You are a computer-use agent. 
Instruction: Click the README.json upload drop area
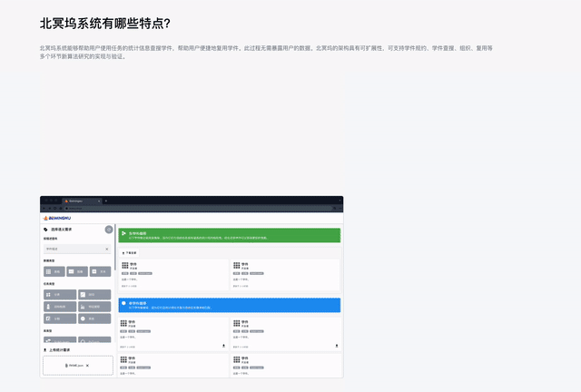pyautogui.click(x=77, y=365)
